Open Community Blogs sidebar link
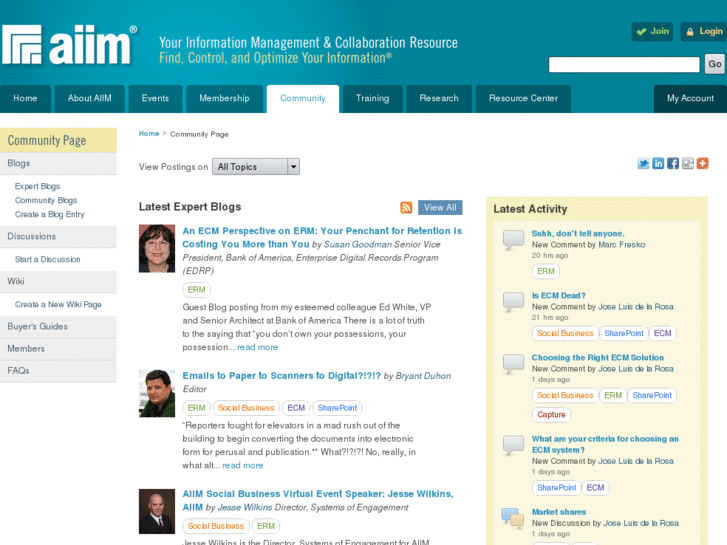 46,200
